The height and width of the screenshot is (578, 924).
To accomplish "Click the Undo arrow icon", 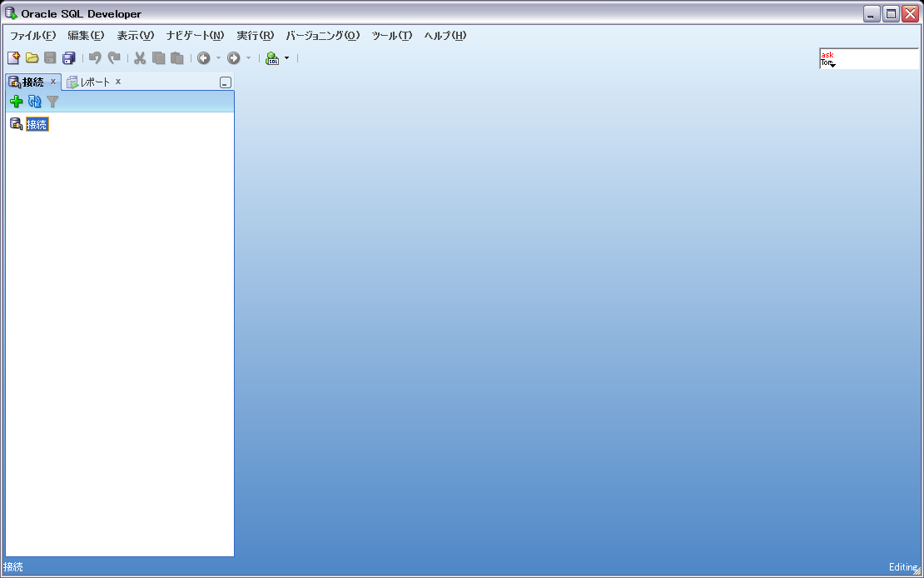I will click(x=95, y=57).
